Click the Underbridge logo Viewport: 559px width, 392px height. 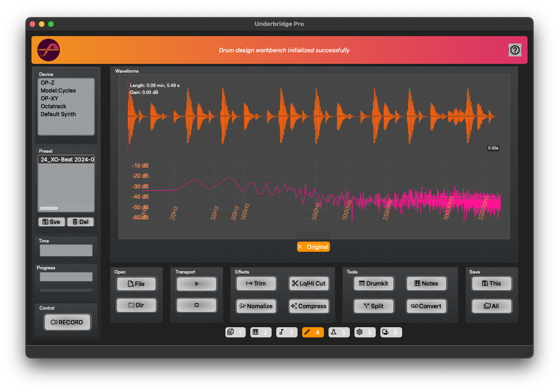(x=49, y=50)
